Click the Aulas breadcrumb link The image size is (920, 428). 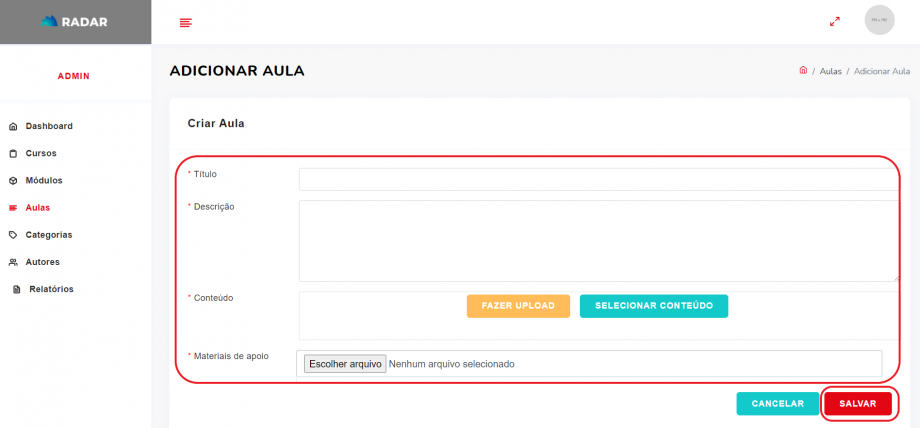click(830, 72)
